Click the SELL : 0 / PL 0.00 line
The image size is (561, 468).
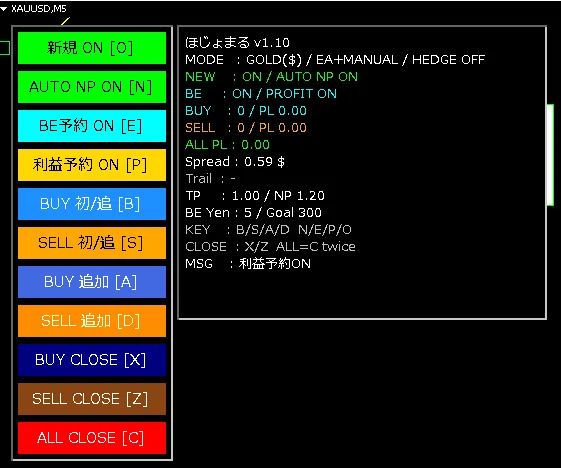click(246, 128)
